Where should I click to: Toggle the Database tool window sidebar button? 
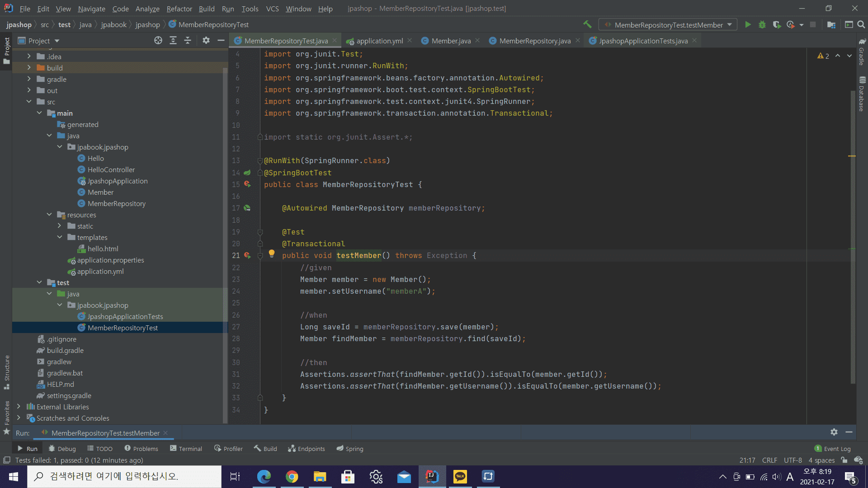(862, 94)
